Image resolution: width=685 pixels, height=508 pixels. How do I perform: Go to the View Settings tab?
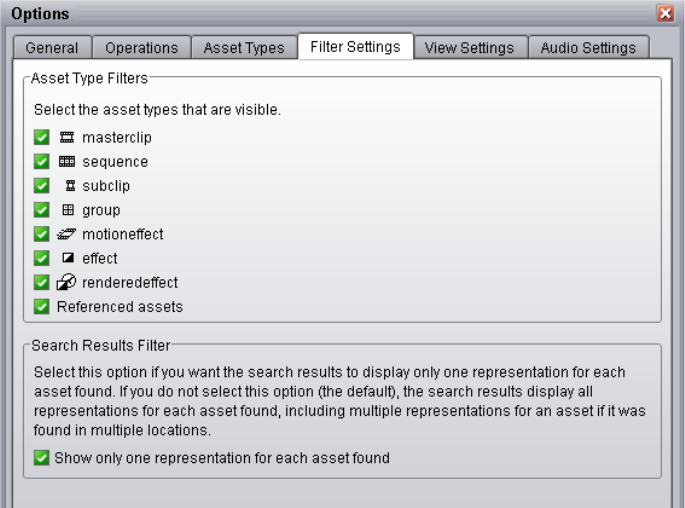(x=469, y=48)
